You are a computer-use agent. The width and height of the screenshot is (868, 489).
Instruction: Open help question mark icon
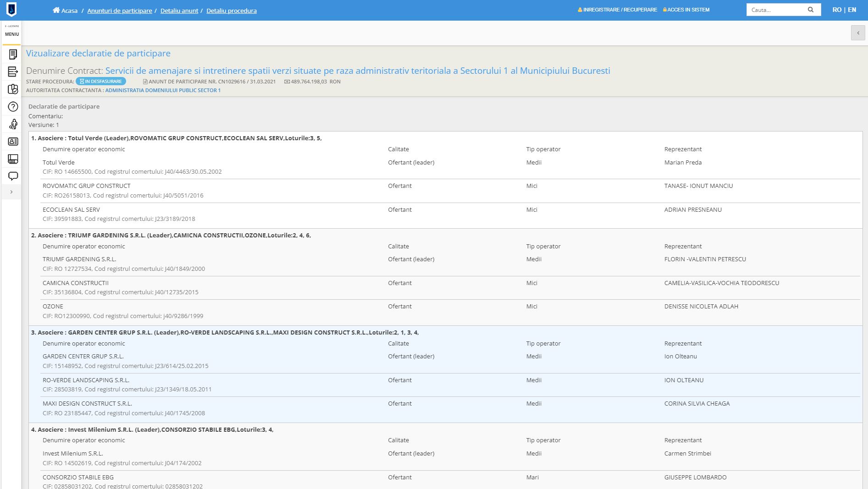(13, 107)
